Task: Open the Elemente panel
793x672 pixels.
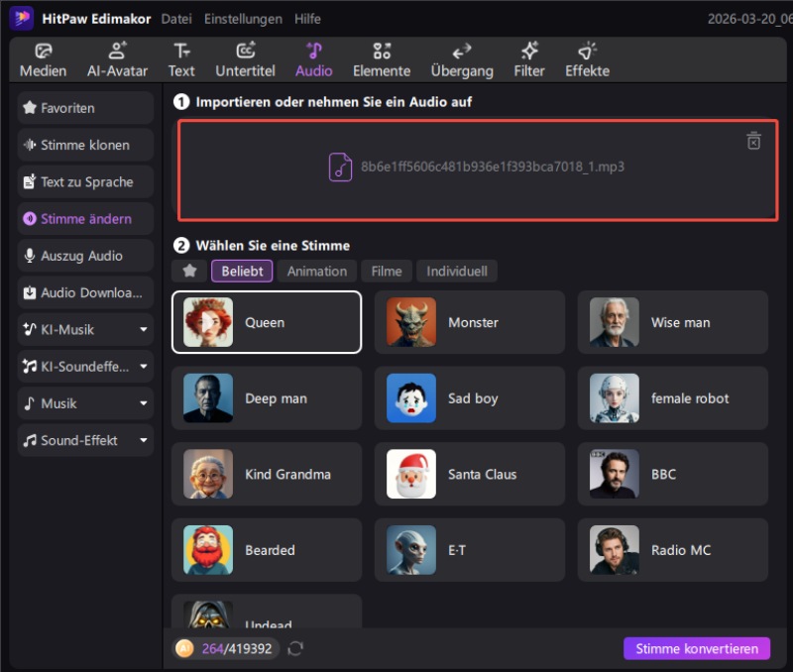Action: click(382, 59)
